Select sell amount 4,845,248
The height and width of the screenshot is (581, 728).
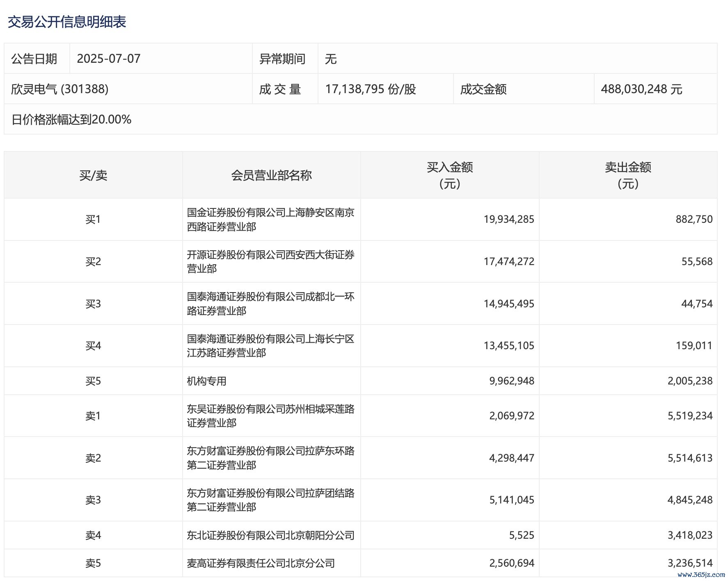[x=690, y=500]
